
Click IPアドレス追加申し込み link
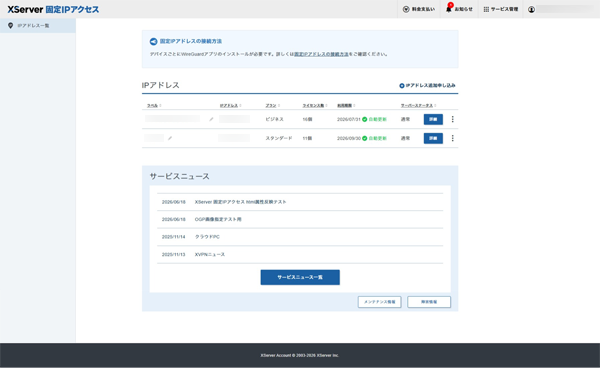(427, 86)
